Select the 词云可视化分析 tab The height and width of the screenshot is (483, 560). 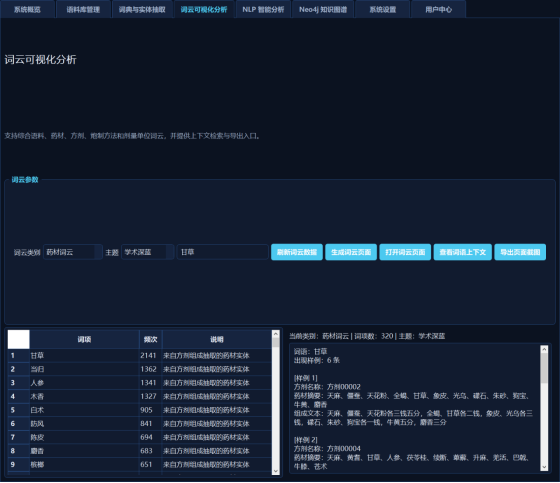204,9
